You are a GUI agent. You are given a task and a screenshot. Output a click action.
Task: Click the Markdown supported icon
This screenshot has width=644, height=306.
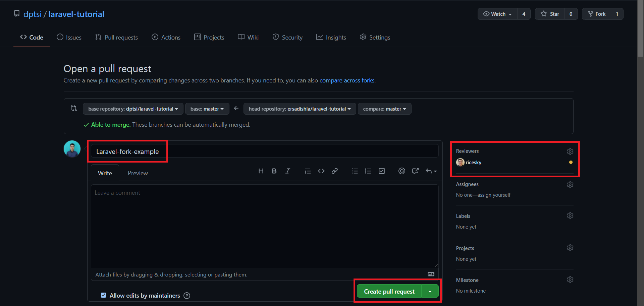point(431,274)
